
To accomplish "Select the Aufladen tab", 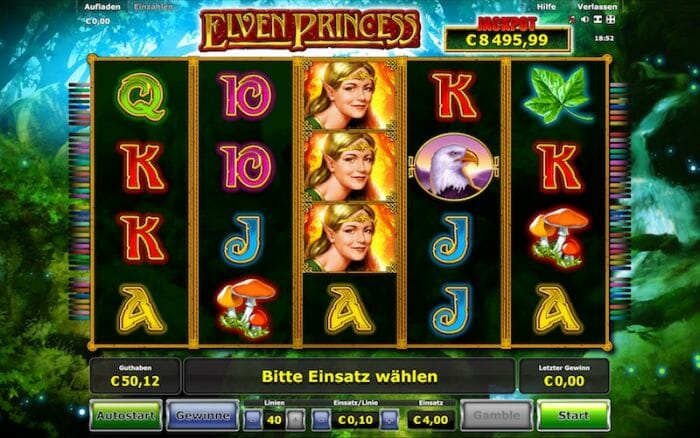I will 102,7.
